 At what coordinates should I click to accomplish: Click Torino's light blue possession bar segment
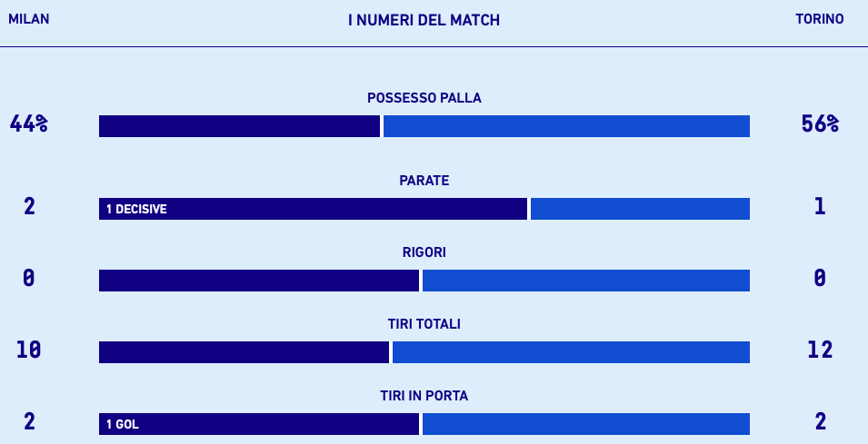coord(566,126)
